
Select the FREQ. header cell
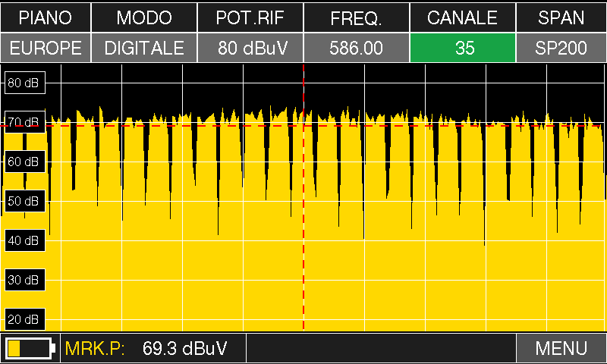click(x=356, y=17)
